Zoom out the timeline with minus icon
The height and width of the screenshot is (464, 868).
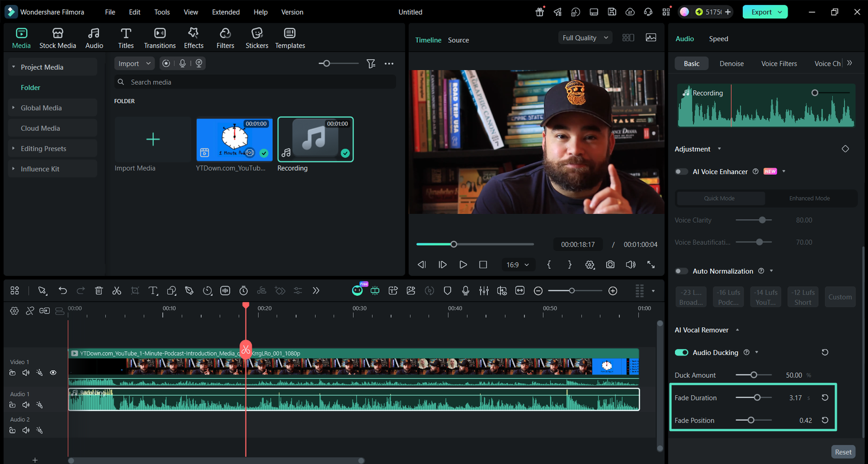[x=538, y=291]
